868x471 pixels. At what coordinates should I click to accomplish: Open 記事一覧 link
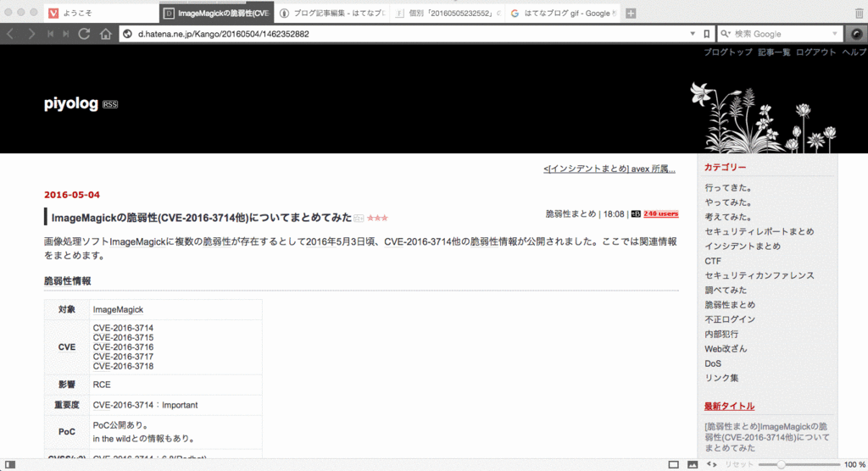[x=774, y=52]
